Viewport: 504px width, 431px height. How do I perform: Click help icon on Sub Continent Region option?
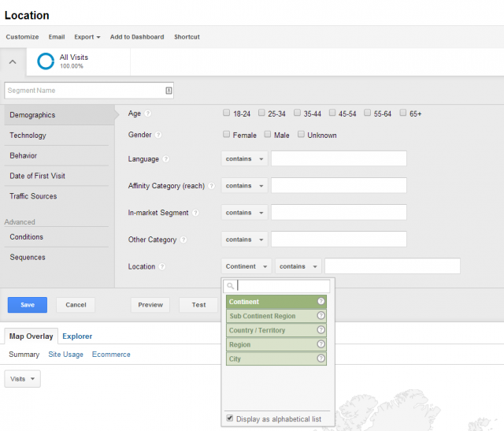click(321, 315)
